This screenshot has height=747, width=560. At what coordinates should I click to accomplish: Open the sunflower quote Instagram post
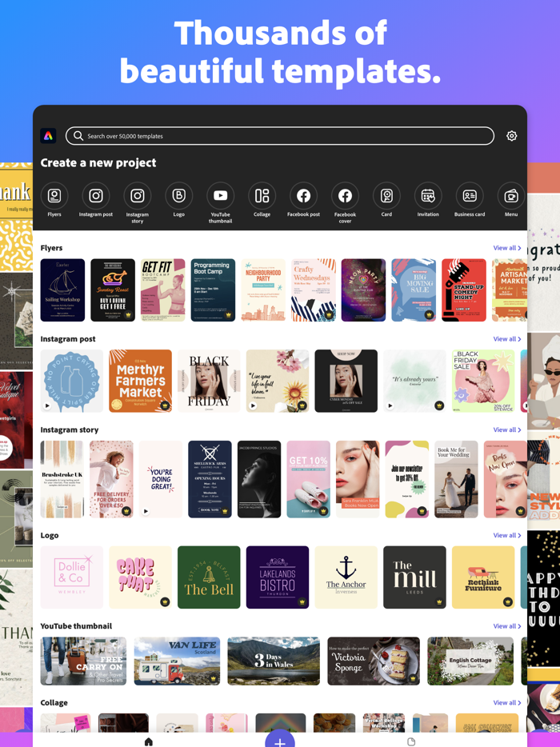pos(278,381)
